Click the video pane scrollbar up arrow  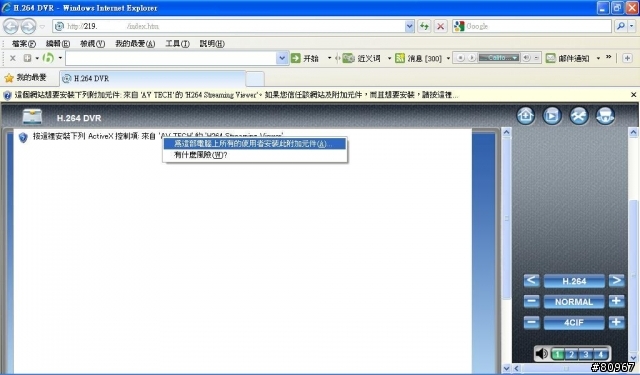coord(507,132)
